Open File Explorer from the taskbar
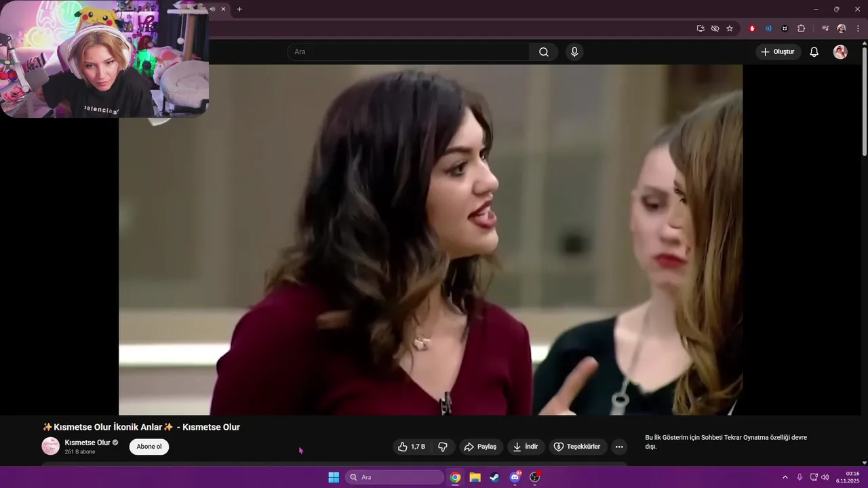The width and height of the screenshot is (868, 488). [475, 477]
